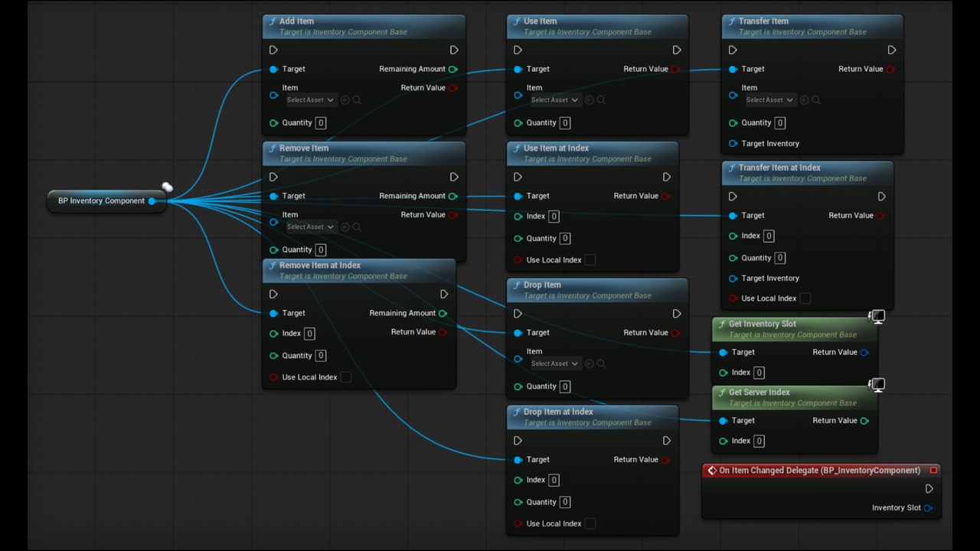
Task: Select the Add Item node title
Action: click(296, 21)
